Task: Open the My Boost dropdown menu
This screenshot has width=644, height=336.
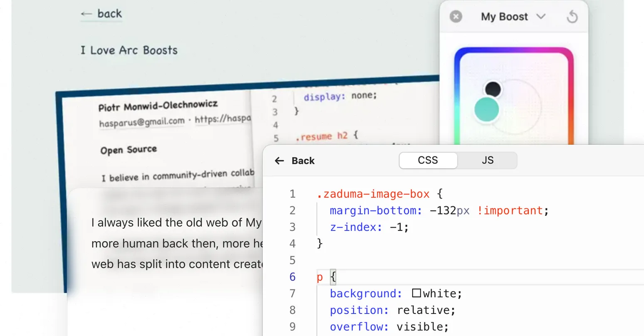Action: coord(513,17)
